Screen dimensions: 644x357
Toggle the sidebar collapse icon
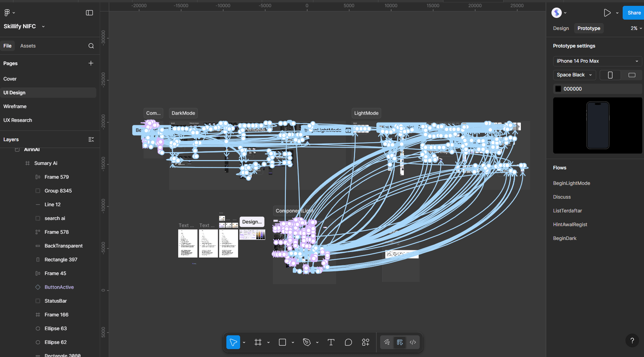coord(89,13)
